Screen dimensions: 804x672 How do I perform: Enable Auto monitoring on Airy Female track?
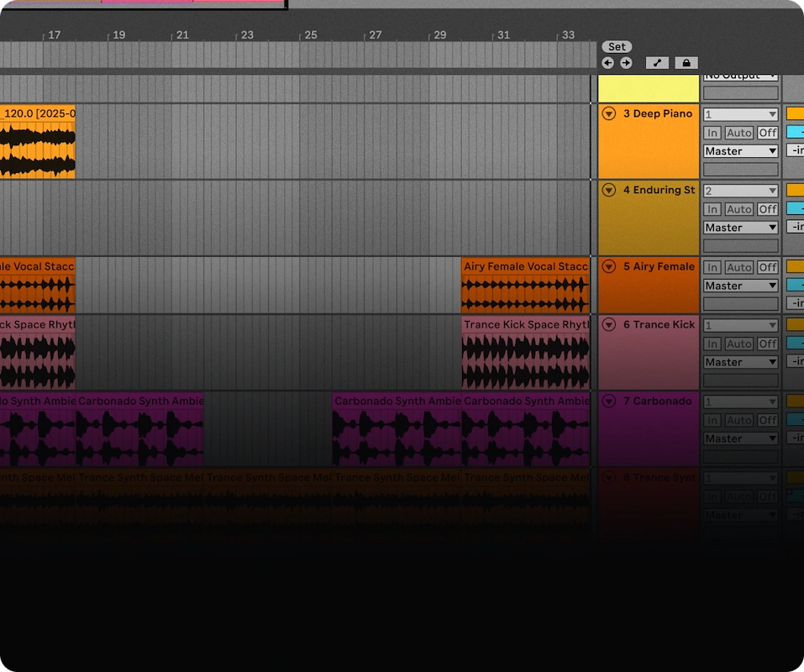(x=739, y=267)
